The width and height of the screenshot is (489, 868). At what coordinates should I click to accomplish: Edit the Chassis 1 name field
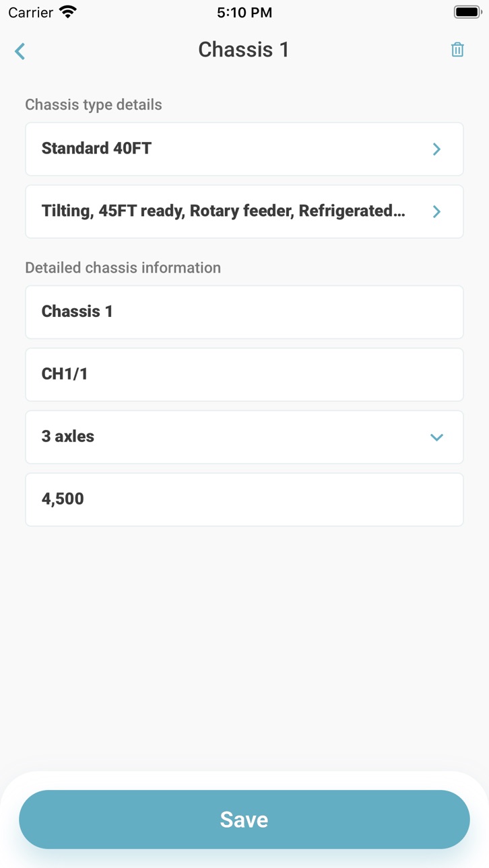244,312
